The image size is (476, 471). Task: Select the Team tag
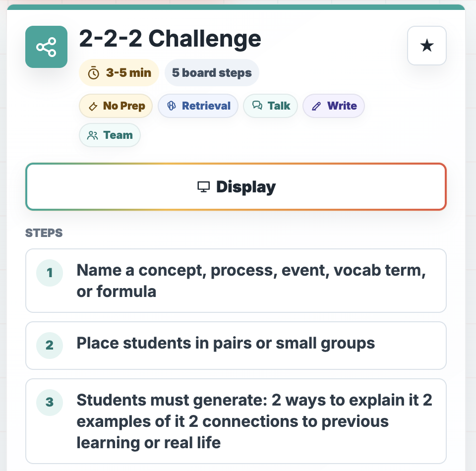coord(110,135)
